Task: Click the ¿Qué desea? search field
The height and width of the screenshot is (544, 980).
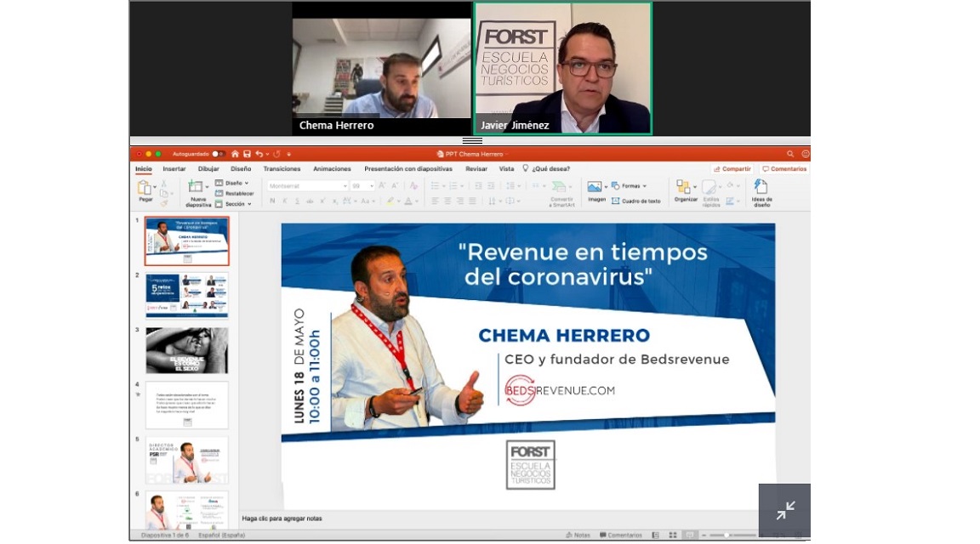Action: (546, 168)
